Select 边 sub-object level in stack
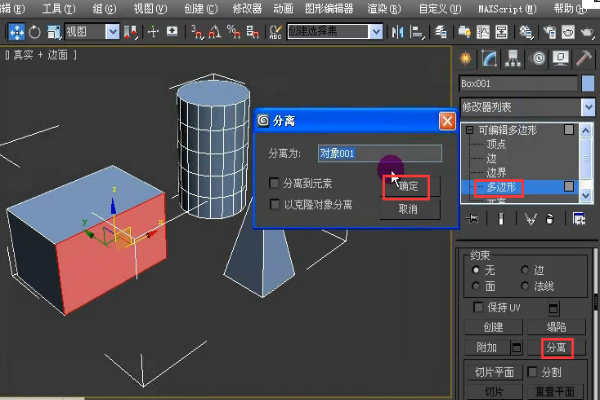 [x=491, y=158]
